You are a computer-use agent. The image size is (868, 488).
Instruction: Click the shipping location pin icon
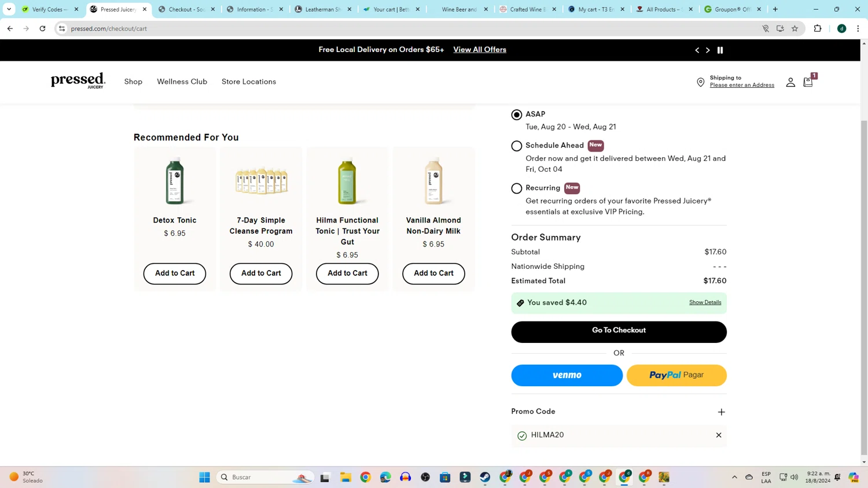tap(700, 83)
